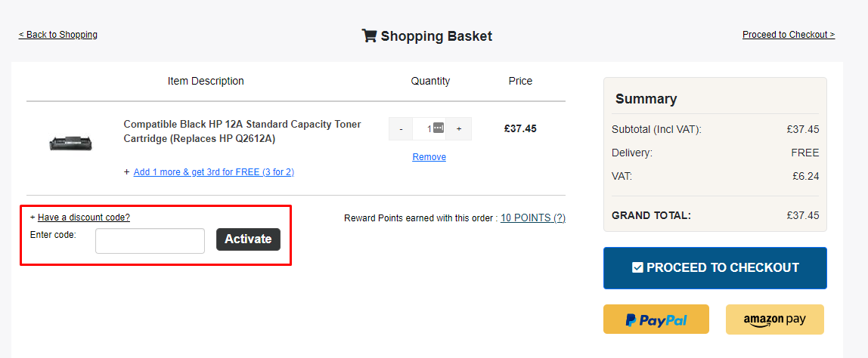Increase quantity with the plus button

[459, 129]
